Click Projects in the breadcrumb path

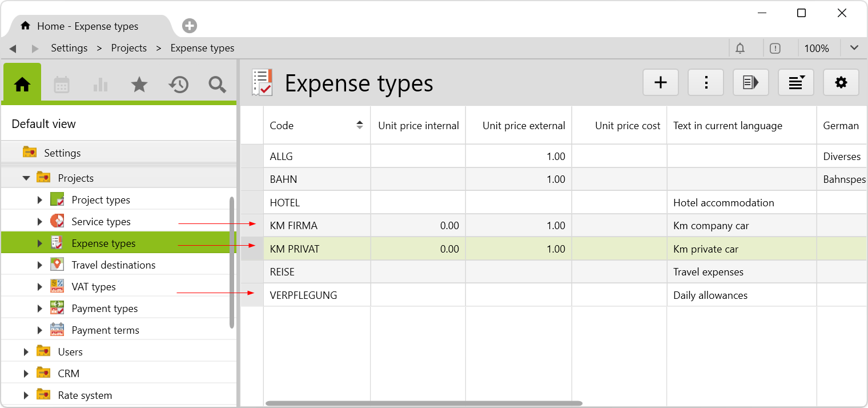click(129, 48)
